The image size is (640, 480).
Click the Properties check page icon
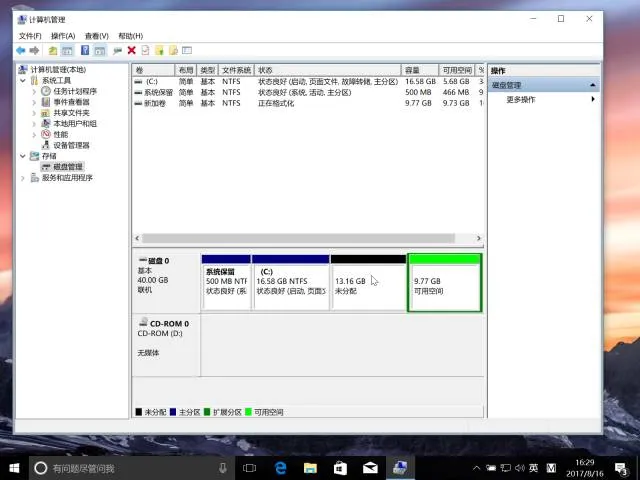[145, 50]
